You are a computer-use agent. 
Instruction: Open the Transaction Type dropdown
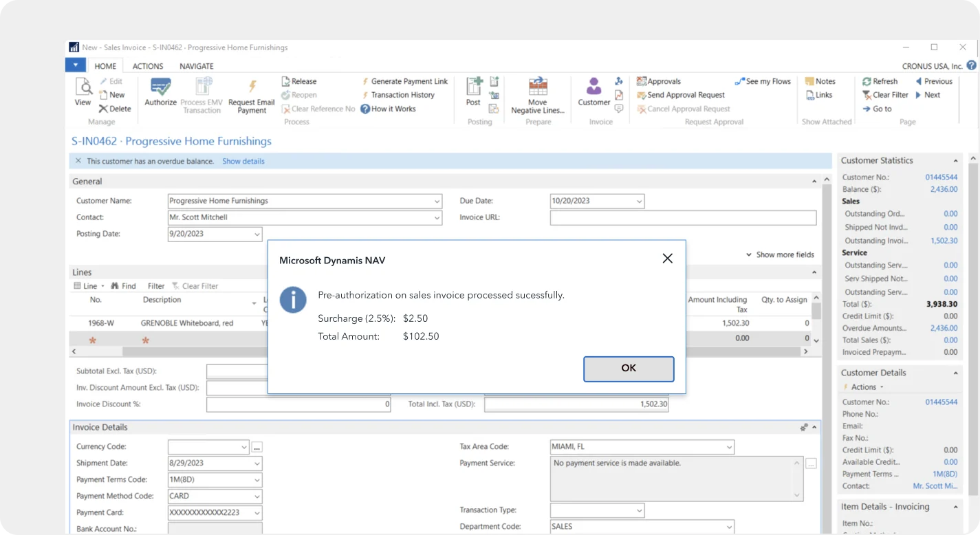pyautogui.click(x=640, y=511)
